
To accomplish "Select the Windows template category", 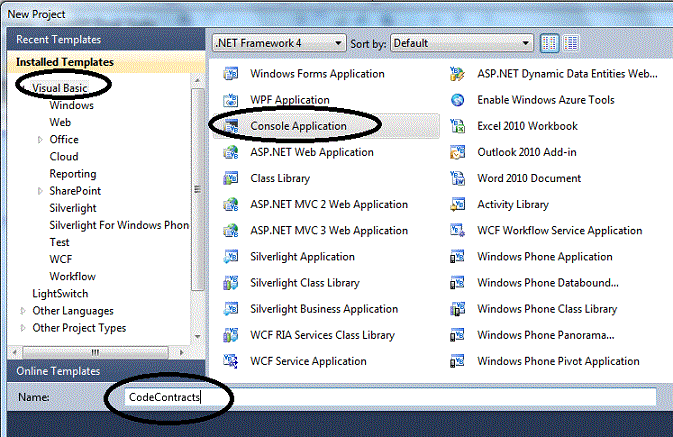I will click(x=71, y=105).
